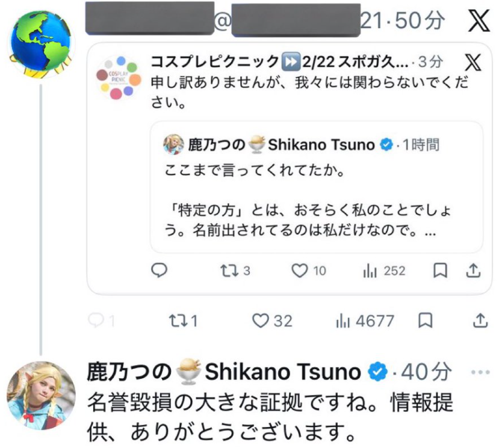Image resolution: width=502 pixels, height=448 pixels.
Task: Bookmark the quoted Cosplay Picnic post
Action: 441,271
